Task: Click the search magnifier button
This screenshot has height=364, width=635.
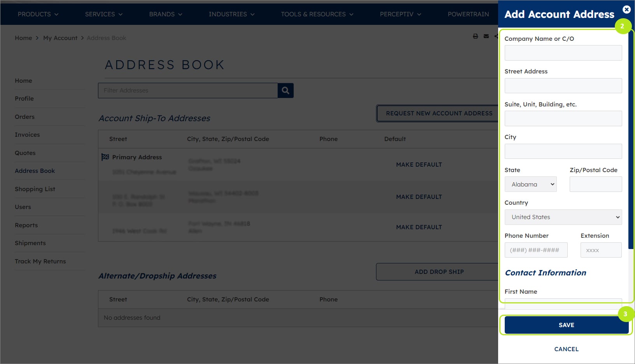Action: tap(285, 91)
